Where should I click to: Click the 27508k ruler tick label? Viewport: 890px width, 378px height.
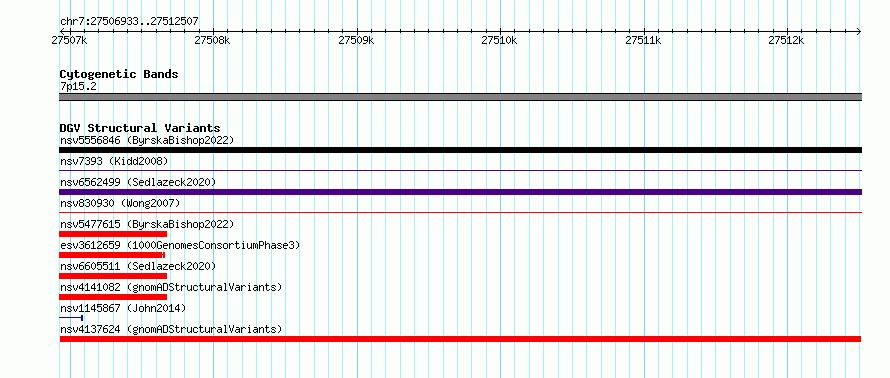212,40
